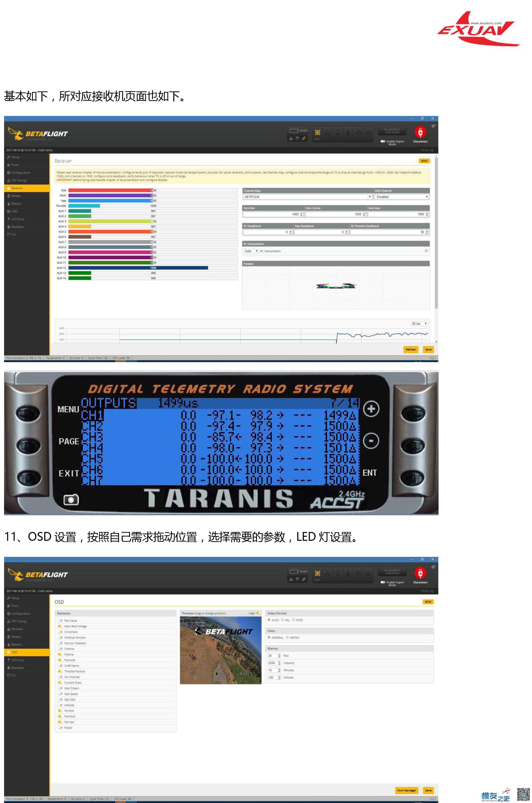
Task: Open LED Strip tab in OSD window sidebar
Action: (27, 660)
